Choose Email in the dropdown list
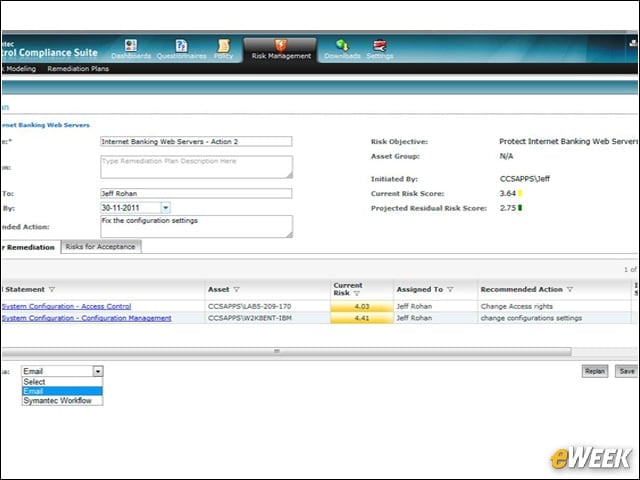The height and width of the screenshot is (480, 640). coord(62,391)
